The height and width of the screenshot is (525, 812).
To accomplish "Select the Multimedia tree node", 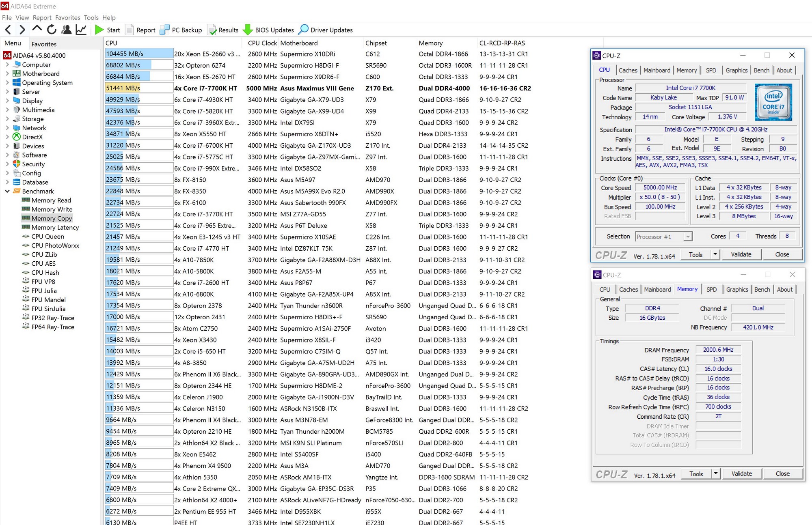I will click(38, 110).
